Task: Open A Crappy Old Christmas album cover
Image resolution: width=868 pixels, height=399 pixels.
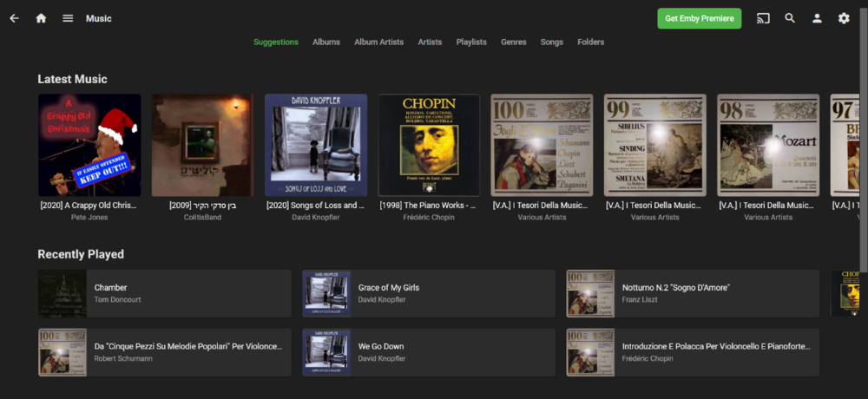Action: pos(89,145)
